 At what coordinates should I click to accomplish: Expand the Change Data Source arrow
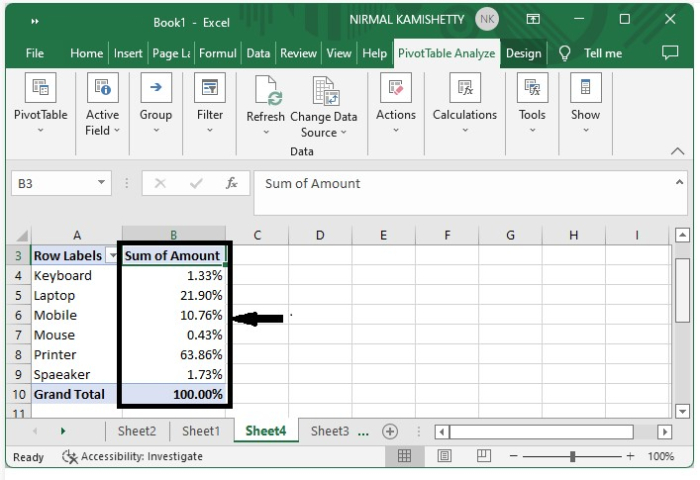click(x=343, y=132)
